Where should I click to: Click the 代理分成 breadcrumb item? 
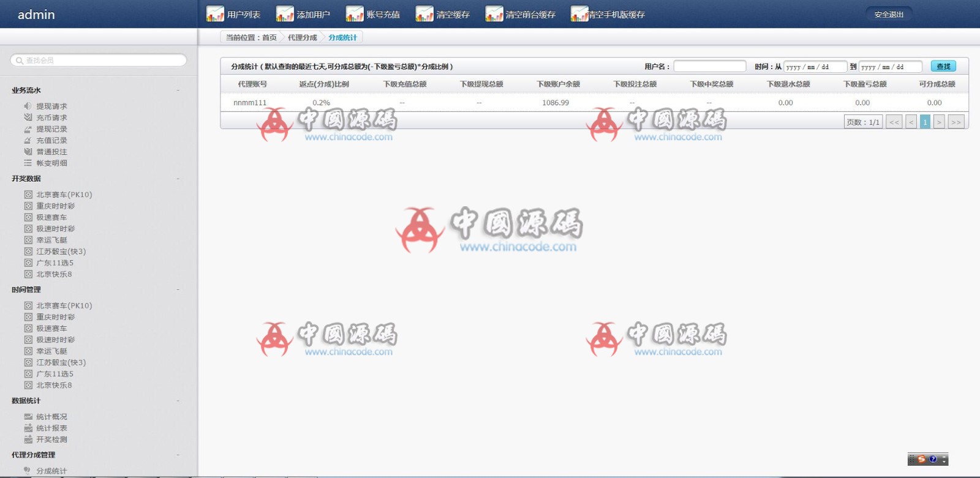(303, 37)
